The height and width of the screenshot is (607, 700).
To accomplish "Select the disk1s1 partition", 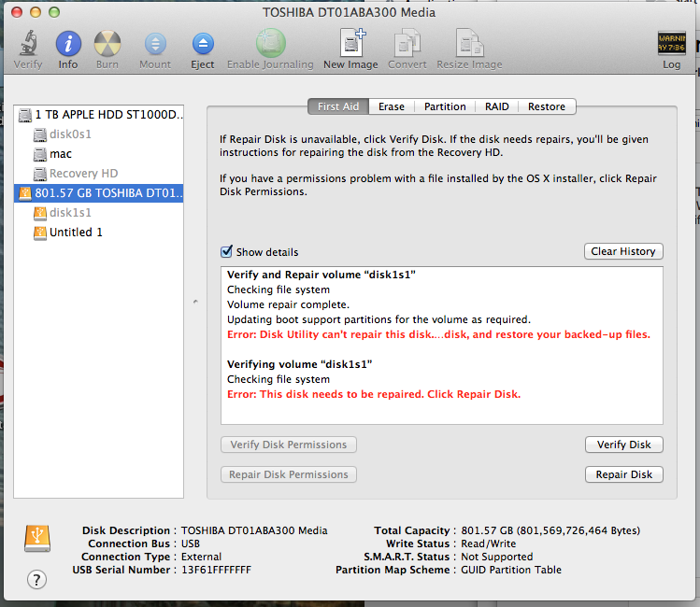I will point(99,213).
